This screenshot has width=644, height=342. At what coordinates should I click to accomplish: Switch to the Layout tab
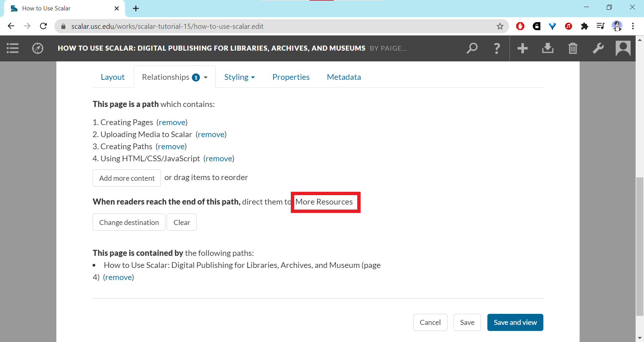[113, 77]
